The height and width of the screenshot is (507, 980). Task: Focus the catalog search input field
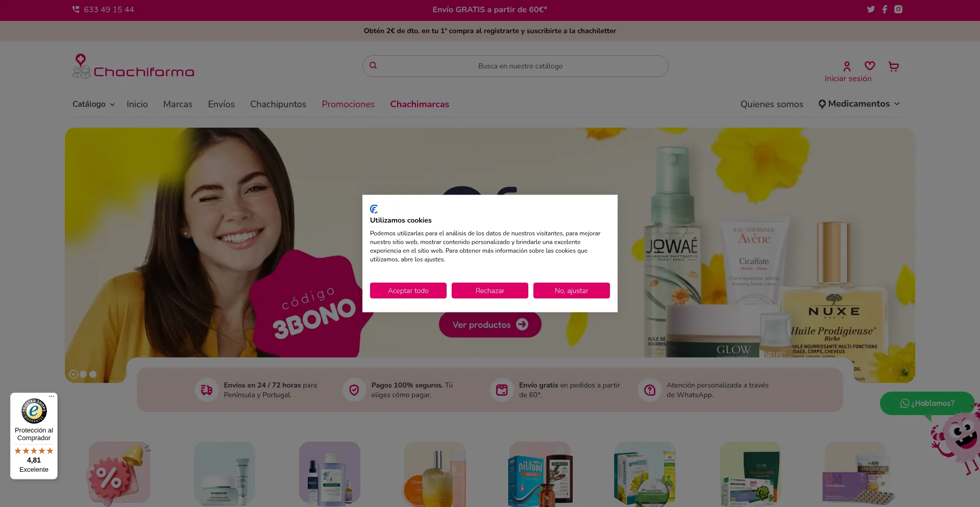click(x=516, y=66)
